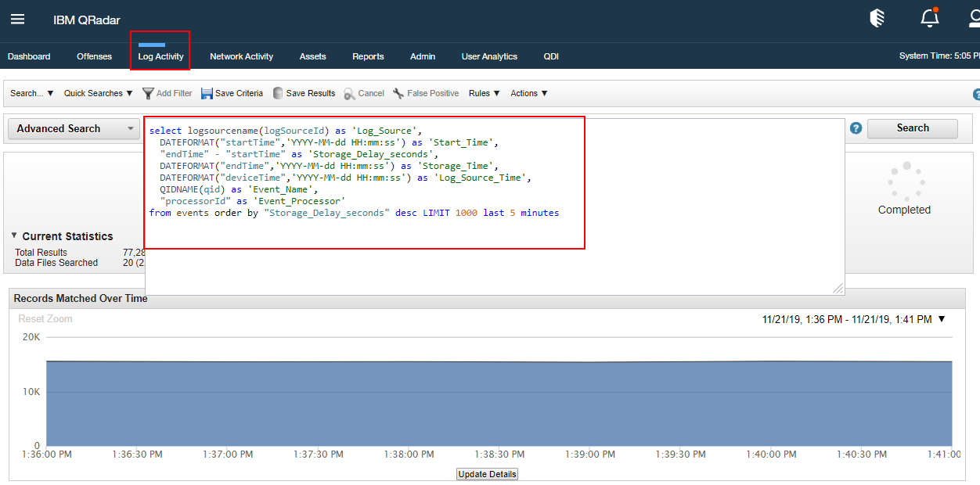This screenshot has height=485, width=980.
Task: Click the Add Filter funnel icon
Action: 148,93
